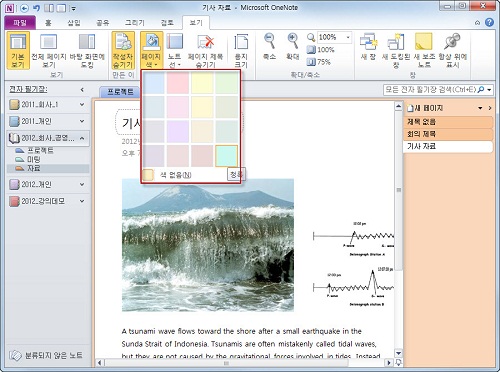Click the vertical scrollbar down arrow

(x=398, y=353)
